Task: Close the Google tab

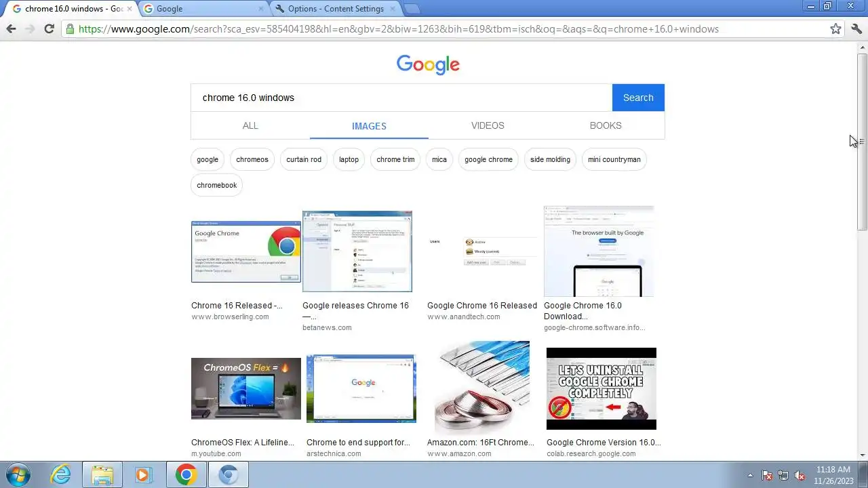Action: [261, 9]
